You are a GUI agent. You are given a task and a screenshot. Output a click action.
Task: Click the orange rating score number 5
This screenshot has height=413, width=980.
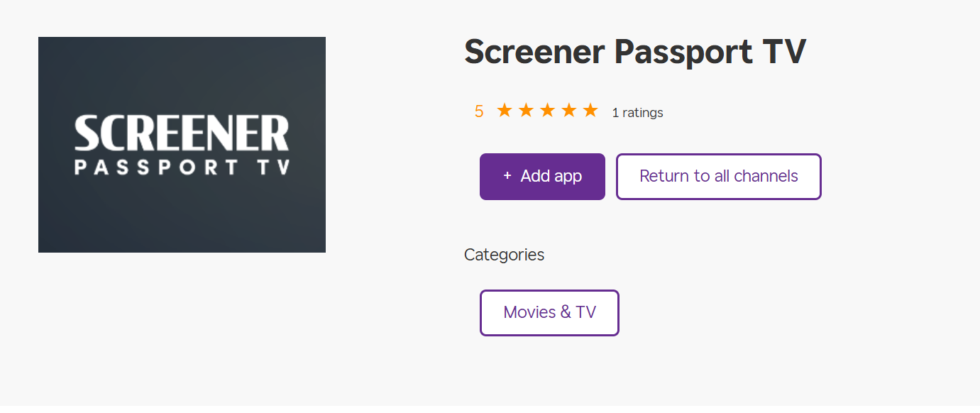479,111
